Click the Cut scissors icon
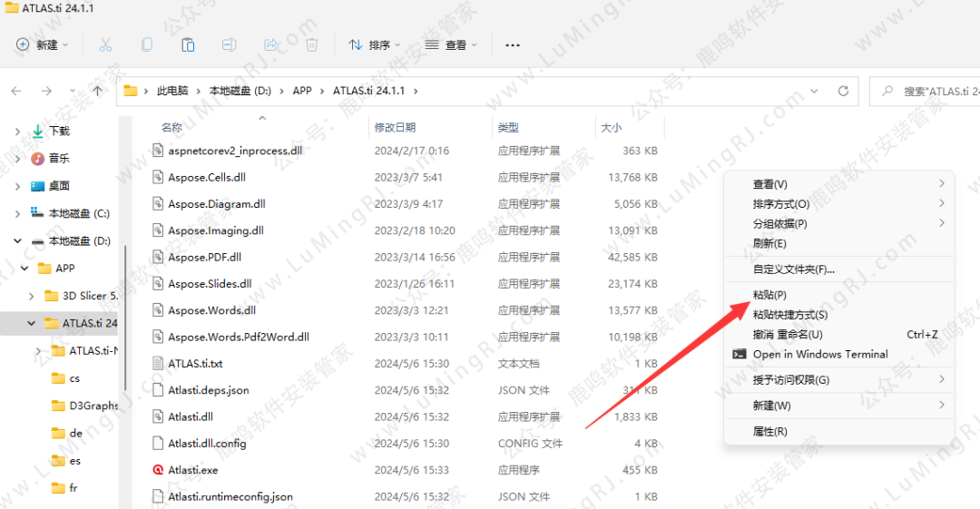The width and height of the screenshot is (980, 509). [x=105, y=45]
